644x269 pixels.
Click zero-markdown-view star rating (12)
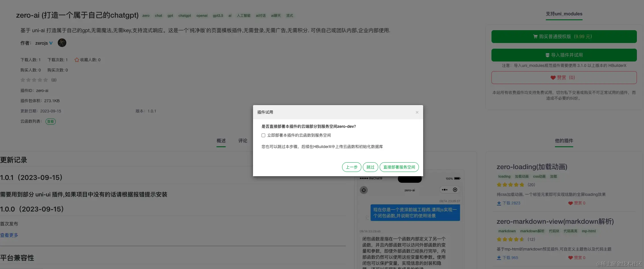tap(510, 239)
